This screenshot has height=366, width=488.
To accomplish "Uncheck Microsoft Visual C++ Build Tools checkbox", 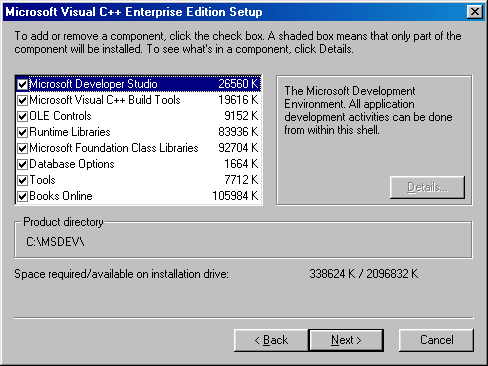I will point(22,100).
